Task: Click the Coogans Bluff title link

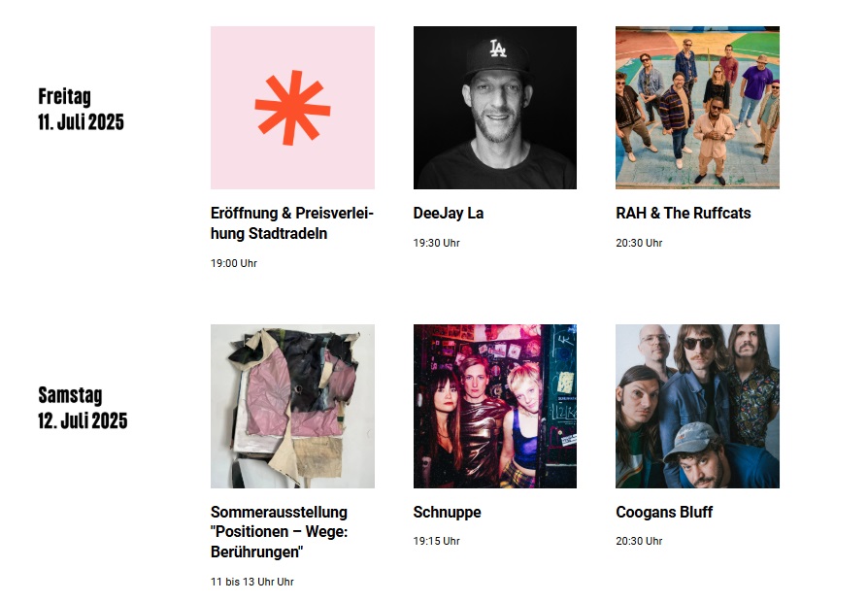Action: (x=664, y=513)
